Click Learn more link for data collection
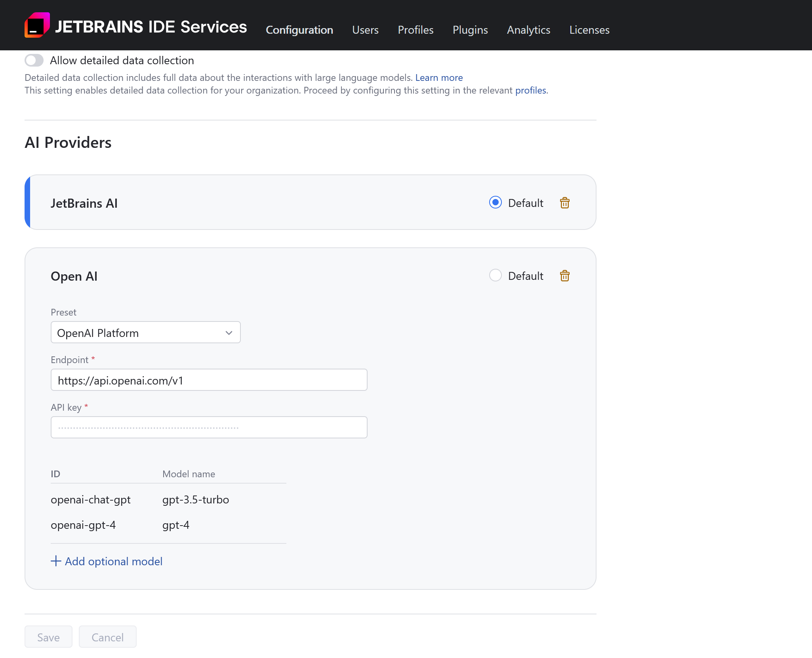Screen dimensions: 812x658 439,77
